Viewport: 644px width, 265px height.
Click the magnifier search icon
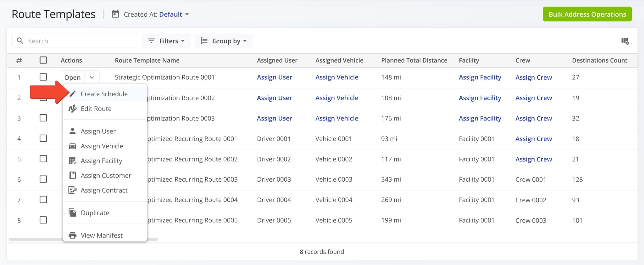(x=20, y=41)
